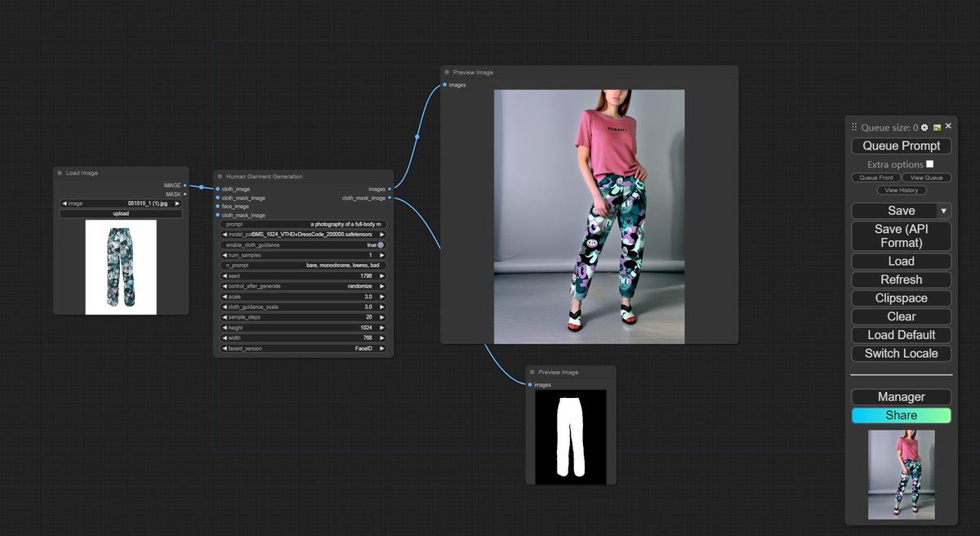Grab the drag handle dots on the queue panel
980x536 pixels.
click(x=853, y=127)
